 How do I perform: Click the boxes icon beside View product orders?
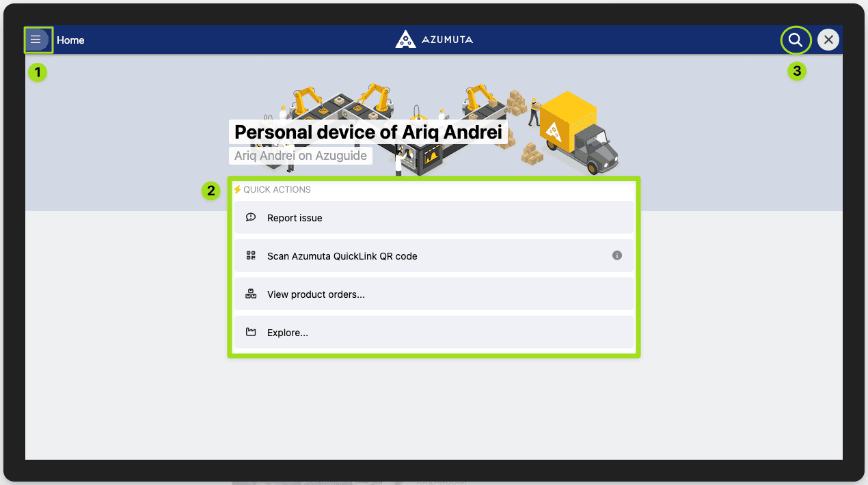(x=251, y=294)
